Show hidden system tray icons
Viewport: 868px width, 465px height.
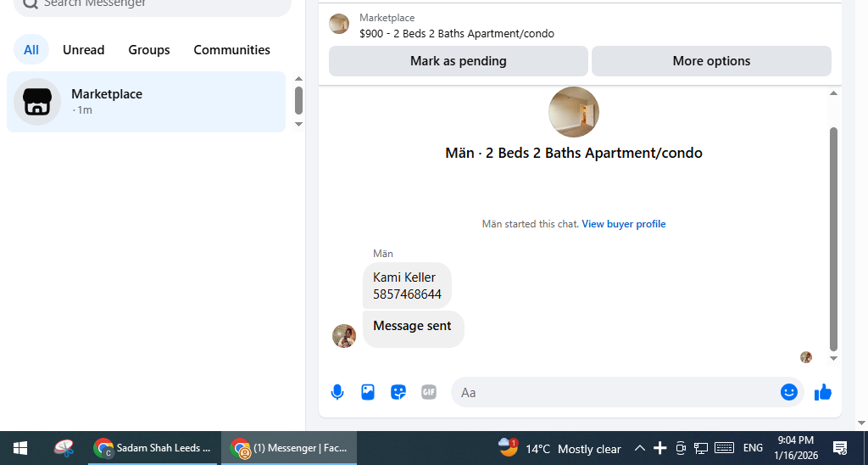tap(639, 448)
